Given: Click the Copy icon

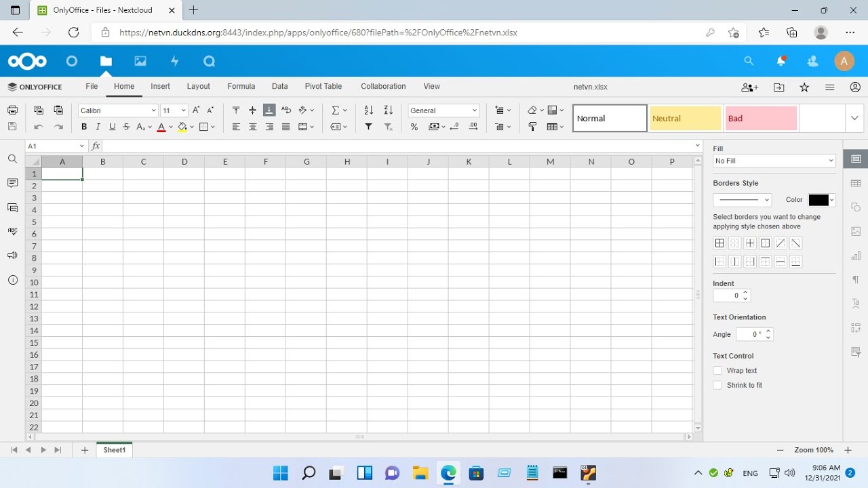Looking at the screenshot, I should click(39, 110).
